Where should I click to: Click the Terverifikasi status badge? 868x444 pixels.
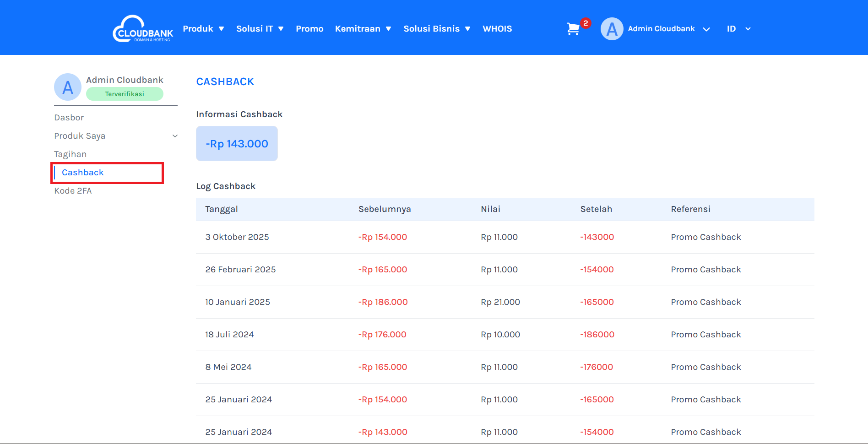(x=125, y=94)
